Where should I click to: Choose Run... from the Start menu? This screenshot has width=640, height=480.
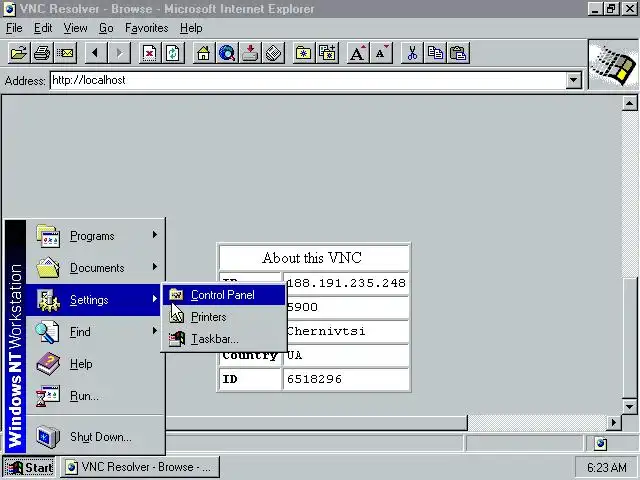pos(95,396)
